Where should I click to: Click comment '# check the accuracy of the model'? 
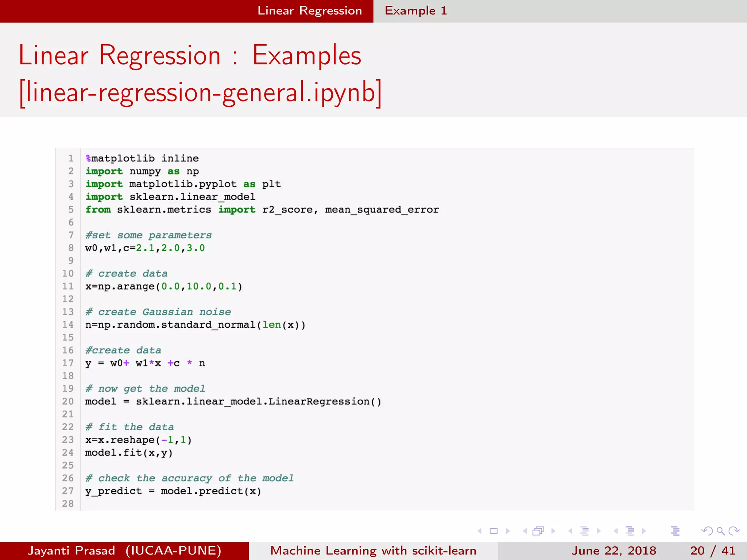189,478
